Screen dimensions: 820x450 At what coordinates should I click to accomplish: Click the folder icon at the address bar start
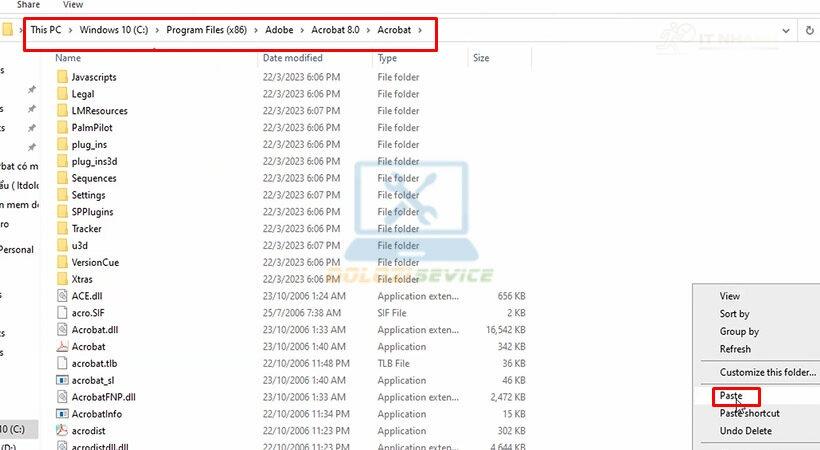(x=7, y=29)
